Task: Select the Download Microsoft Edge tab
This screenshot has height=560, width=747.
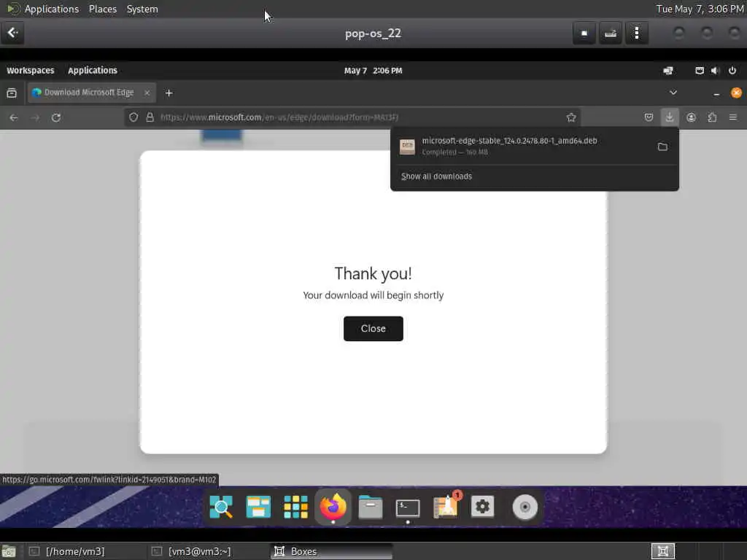Action: point(91,93)
